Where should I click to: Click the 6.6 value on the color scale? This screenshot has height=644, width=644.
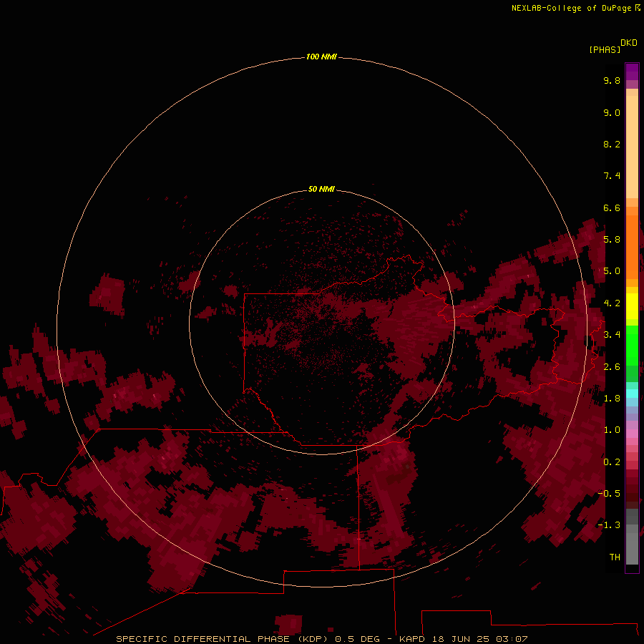(612, 208)
